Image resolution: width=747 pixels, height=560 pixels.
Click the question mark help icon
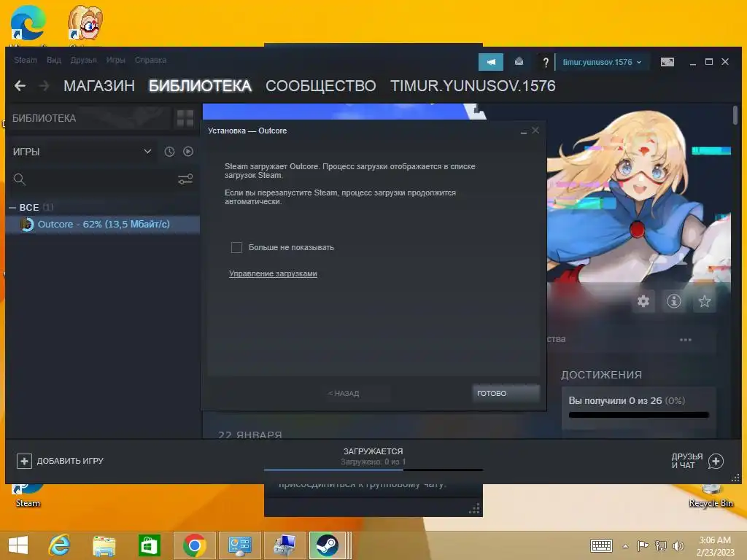(x=546, y=63)
